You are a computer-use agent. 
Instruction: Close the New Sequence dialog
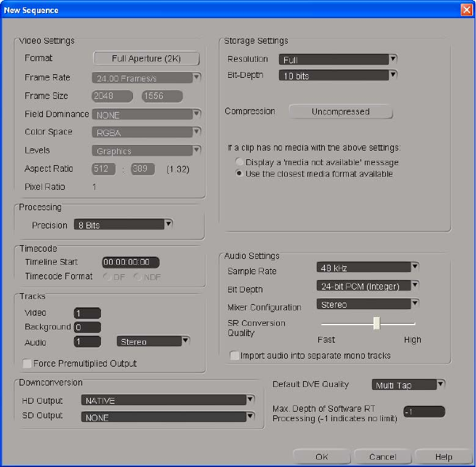(467, 9)
